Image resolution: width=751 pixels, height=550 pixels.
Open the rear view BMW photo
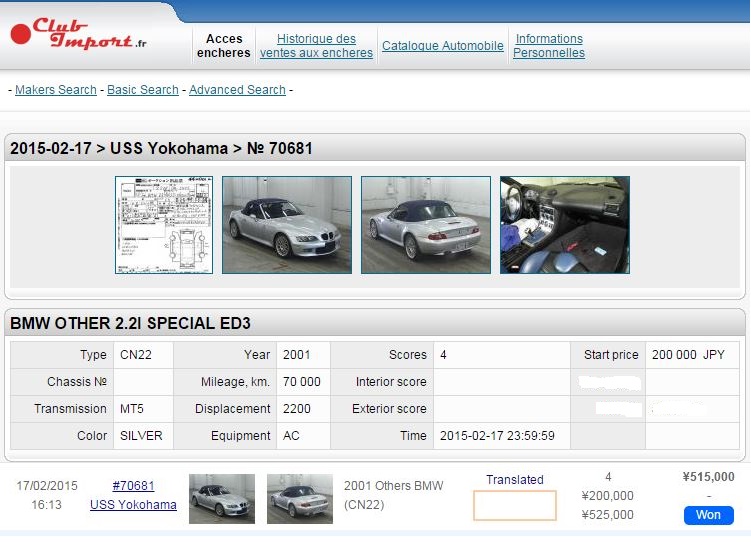[x=426, y=225]
